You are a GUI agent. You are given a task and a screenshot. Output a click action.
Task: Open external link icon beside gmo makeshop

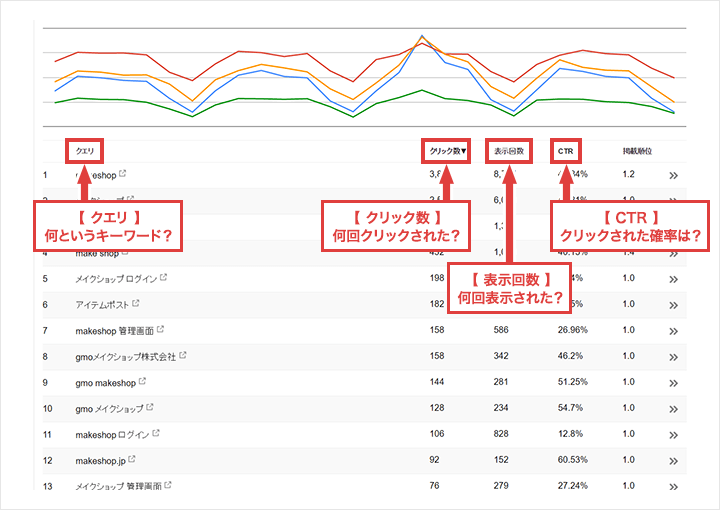142,381
